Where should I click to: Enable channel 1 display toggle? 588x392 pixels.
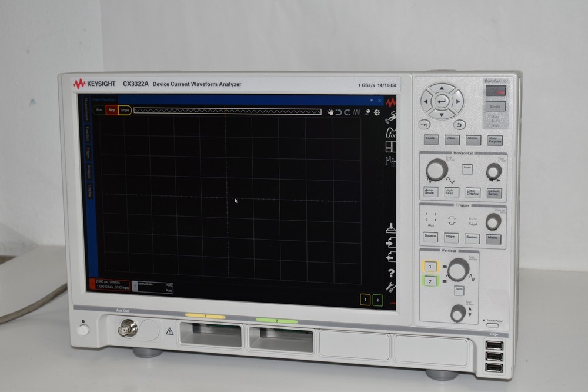point(365,300)
